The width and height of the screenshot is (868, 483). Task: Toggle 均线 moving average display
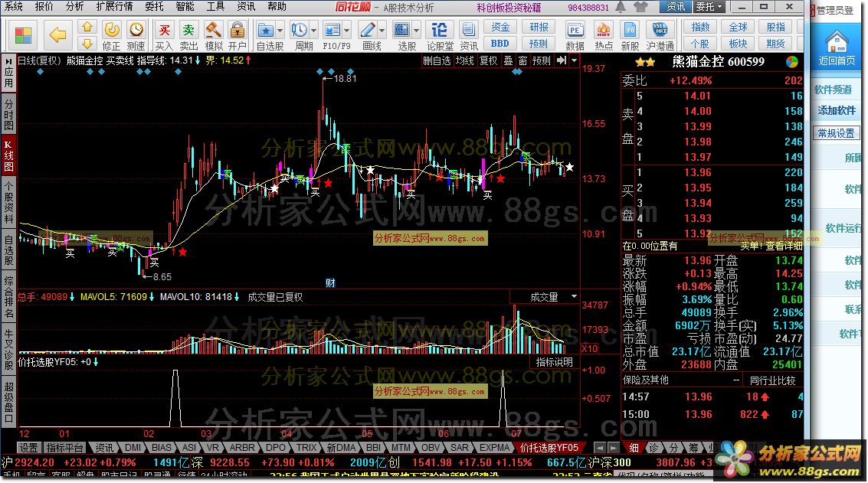click(x=464, y=60)
